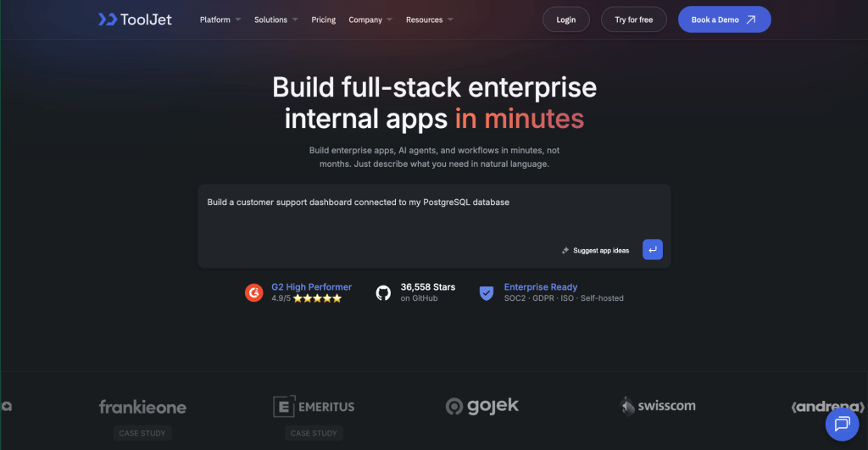Click the EMERITUS logo
This screenshot has width=868, height=450.
[314, 406]
